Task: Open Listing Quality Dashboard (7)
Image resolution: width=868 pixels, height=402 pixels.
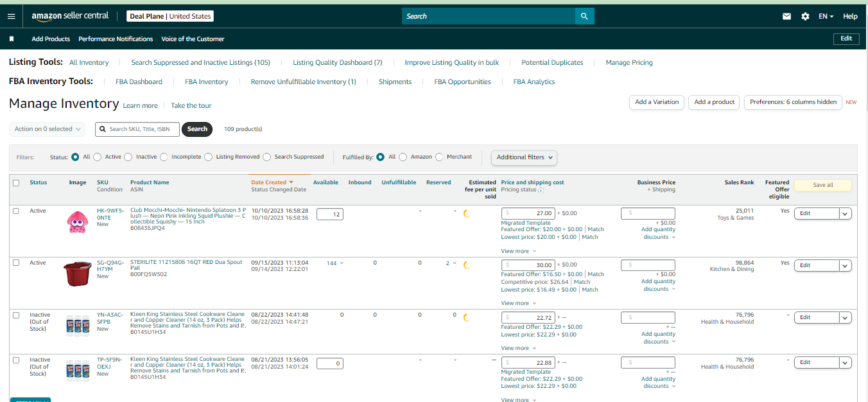Action: pos(338,63)
